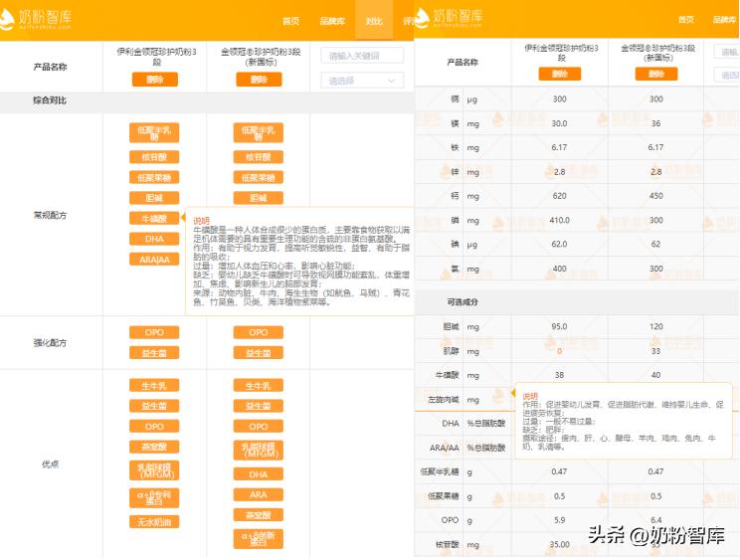Click 低聚半乳糖 tag in 伊利 column
Screen dimensions: 740x560
pos(154,132)
